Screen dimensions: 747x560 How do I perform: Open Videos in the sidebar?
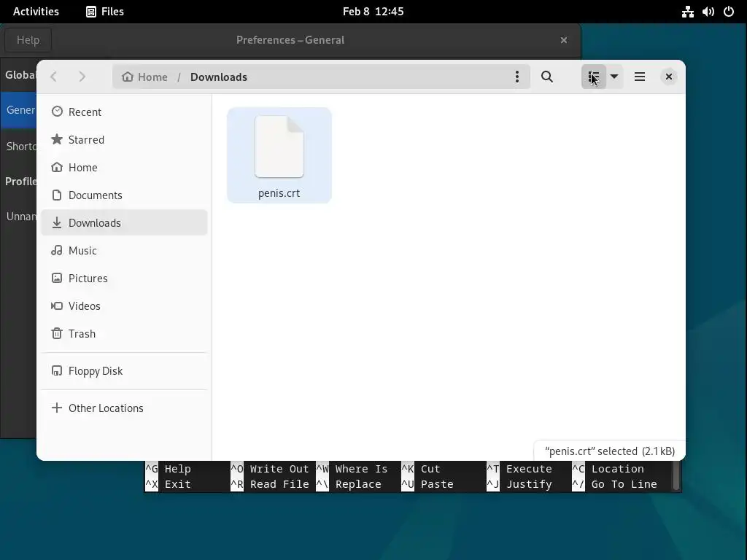point(124,306)
